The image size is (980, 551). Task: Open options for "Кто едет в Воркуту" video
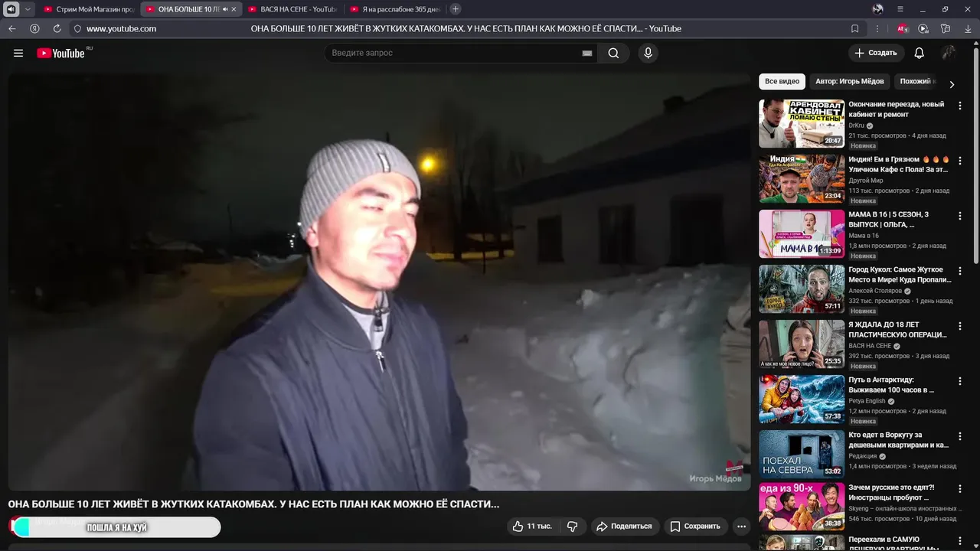[960, 436]
